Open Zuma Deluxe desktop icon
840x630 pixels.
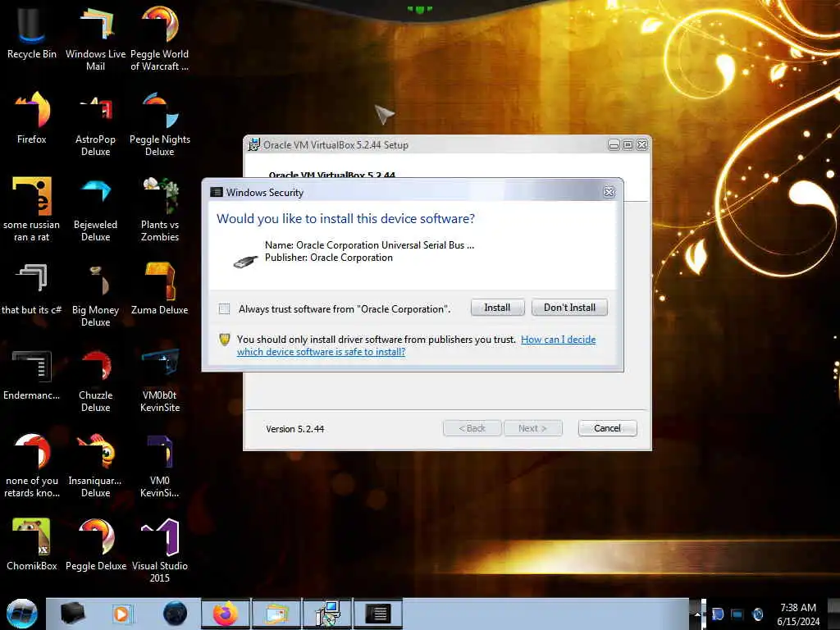point(160,288)
